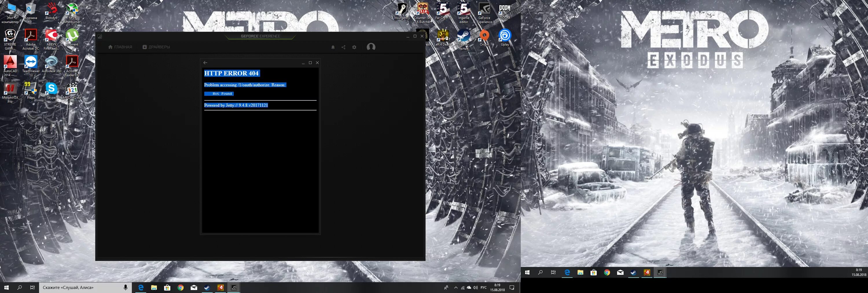Select the AutoCAD 2014 shortcut
Screen dimensions: 868x293
[10, 66]
